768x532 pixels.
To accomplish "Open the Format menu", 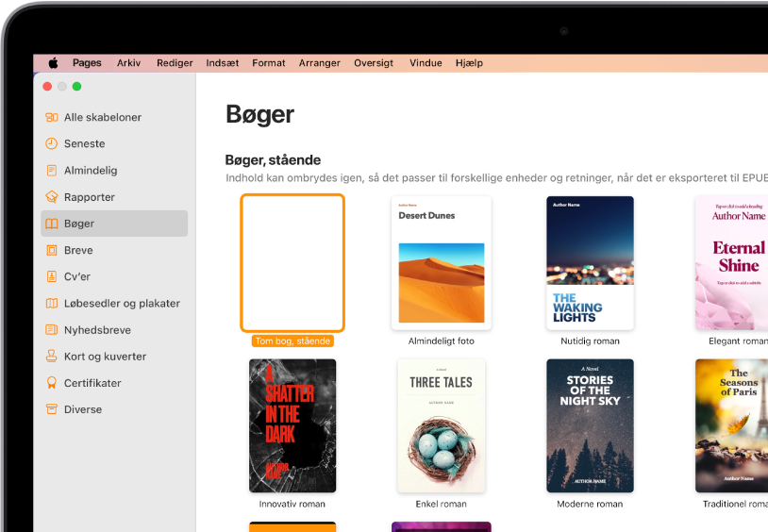I will pyautogui.click(x=268, y=62).
